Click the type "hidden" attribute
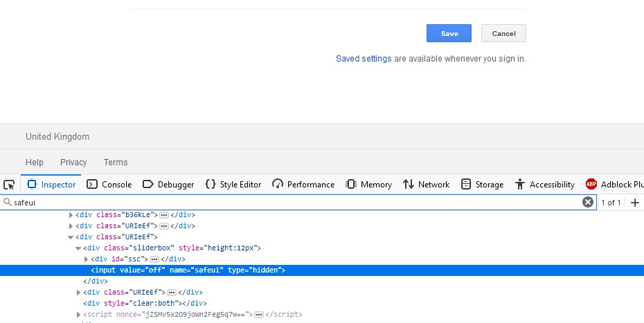 pyautogui.click(x=254, y=270)
